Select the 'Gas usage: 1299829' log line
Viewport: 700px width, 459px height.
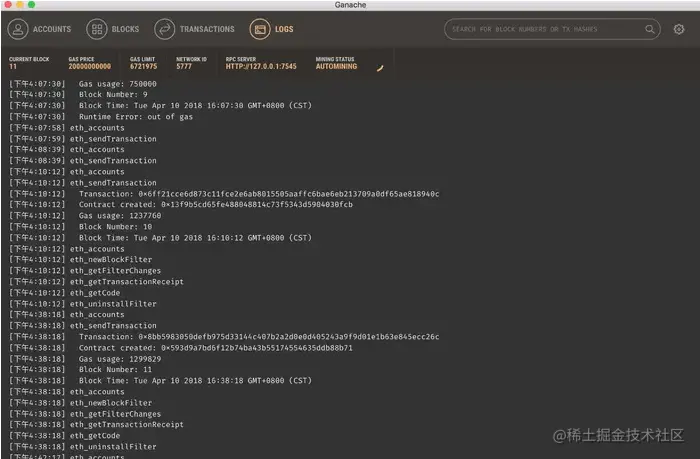coord(85,359)
